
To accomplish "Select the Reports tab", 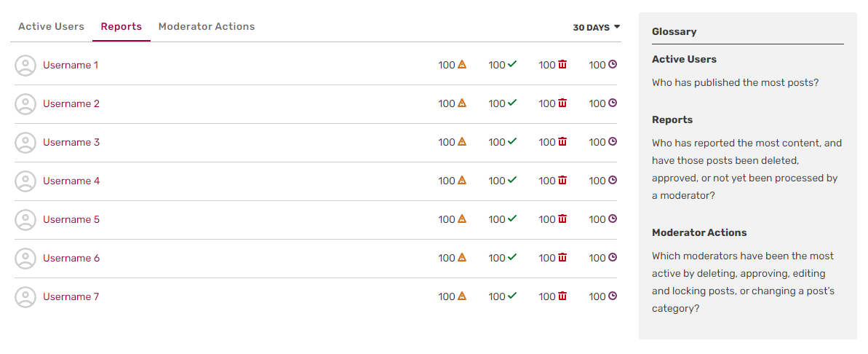I will (122, 26).
